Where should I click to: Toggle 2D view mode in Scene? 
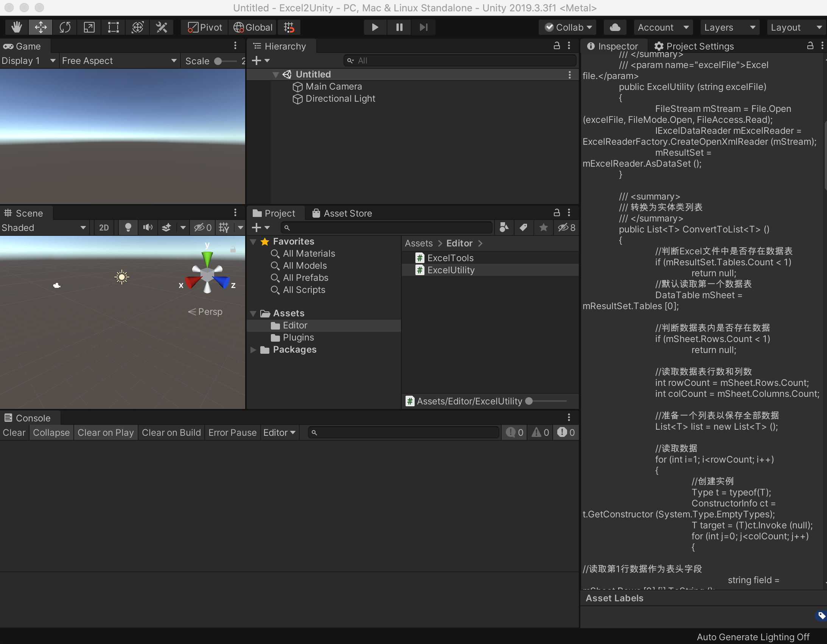pyautogui.click(x=104, y=228)
